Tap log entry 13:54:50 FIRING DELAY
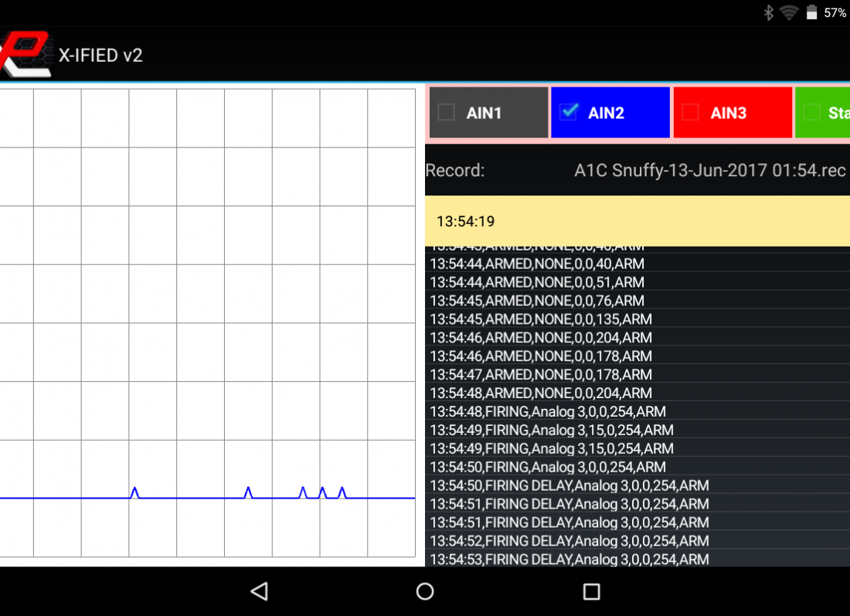 click(x=569, y=486)
